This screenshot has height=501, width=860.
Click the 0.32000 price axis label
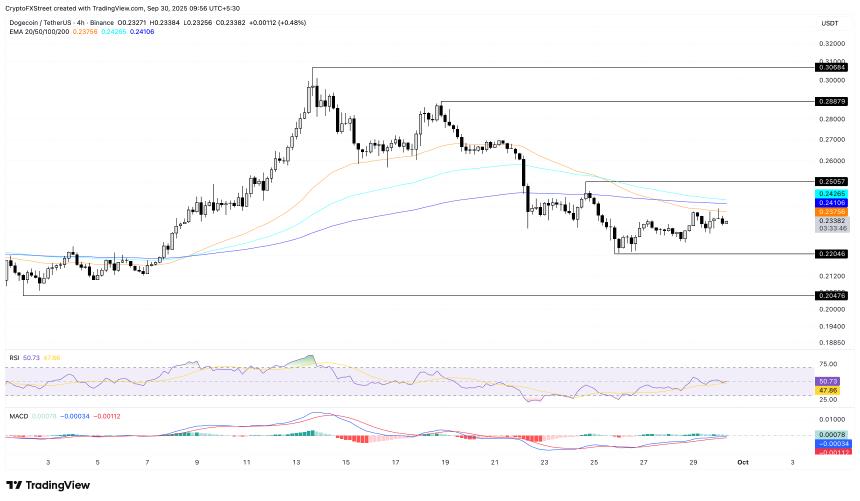pyautogui.click(x=831, y=43)
